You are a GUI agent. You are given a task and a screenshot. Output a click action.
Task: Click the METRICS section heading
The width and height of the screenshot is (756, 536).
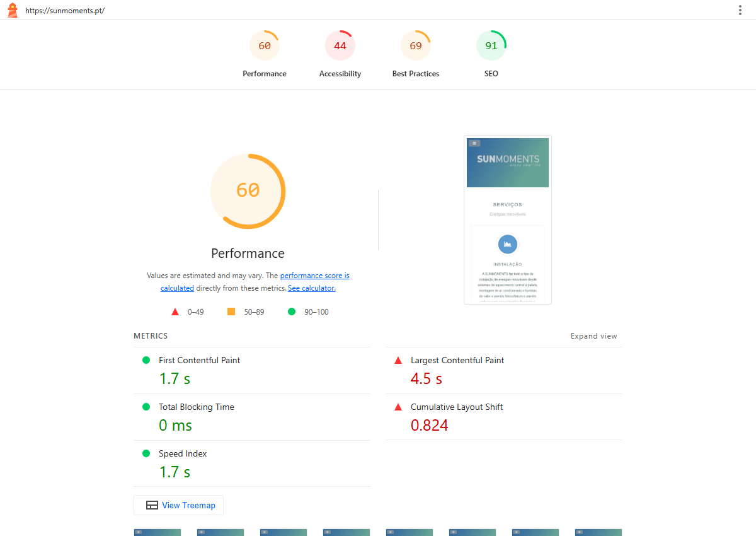point(151,336)
